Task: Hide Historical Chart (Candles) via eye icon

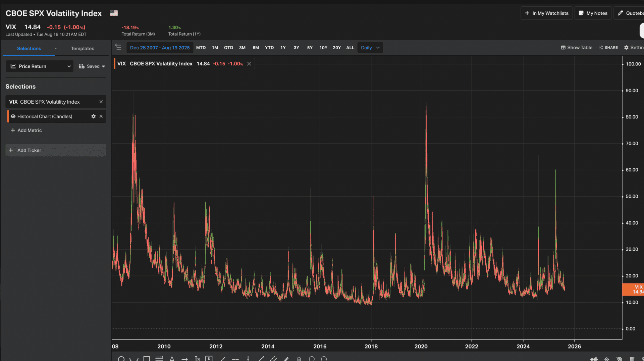Action: [13, 116]
